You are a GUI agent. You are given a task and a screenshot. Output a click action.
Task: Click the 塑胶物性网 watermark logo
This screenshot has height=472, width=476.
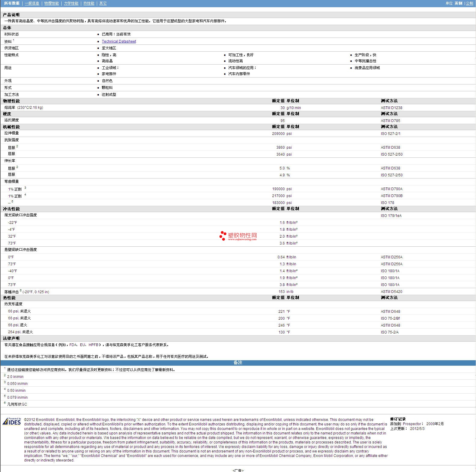pos(238,236)
